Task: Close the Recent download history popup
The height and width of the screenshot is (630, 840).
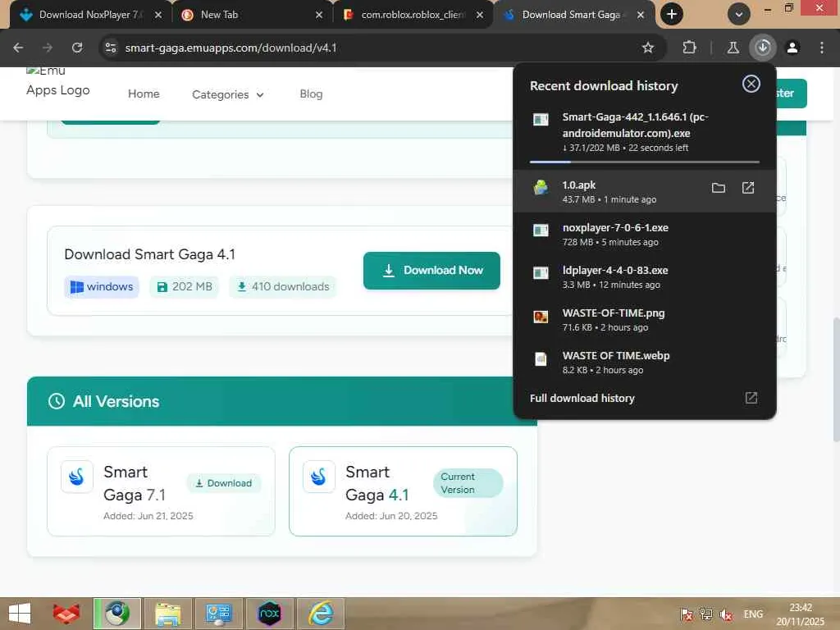Action: 751,84
